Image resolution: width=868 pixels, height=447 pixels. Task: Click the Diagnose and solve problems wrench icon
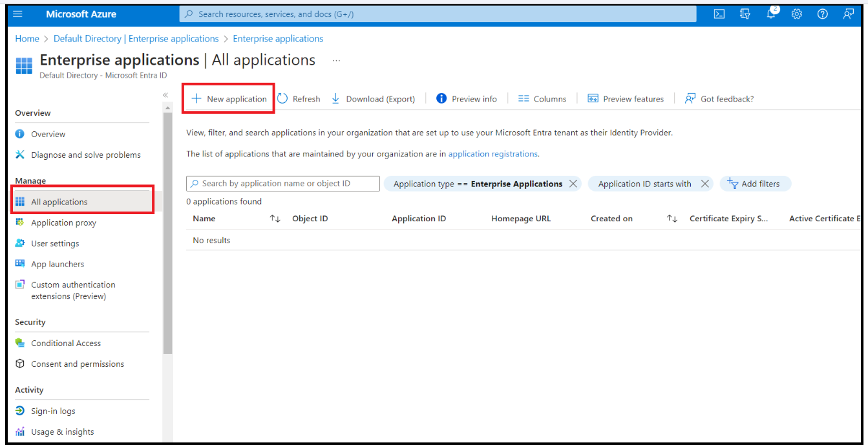(x=20, y=155)
